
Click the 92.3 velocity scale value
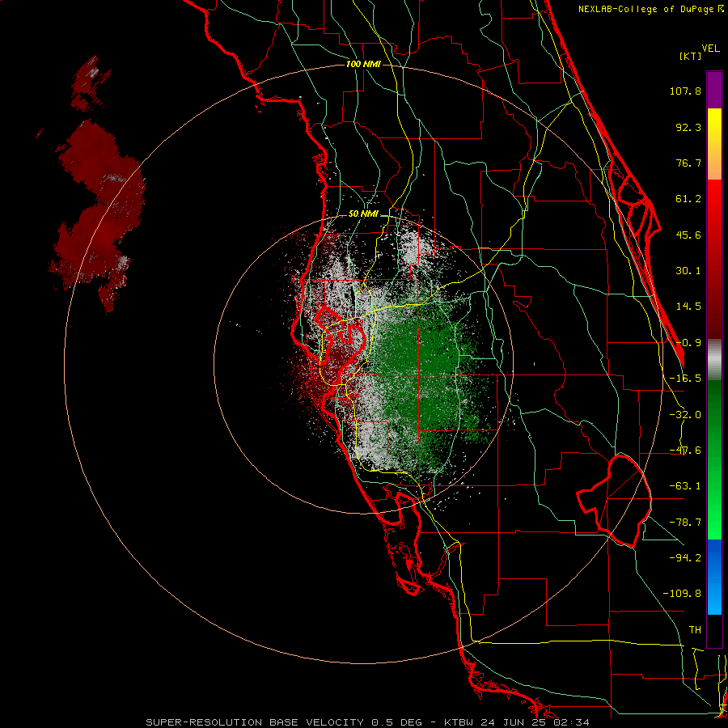688,127
